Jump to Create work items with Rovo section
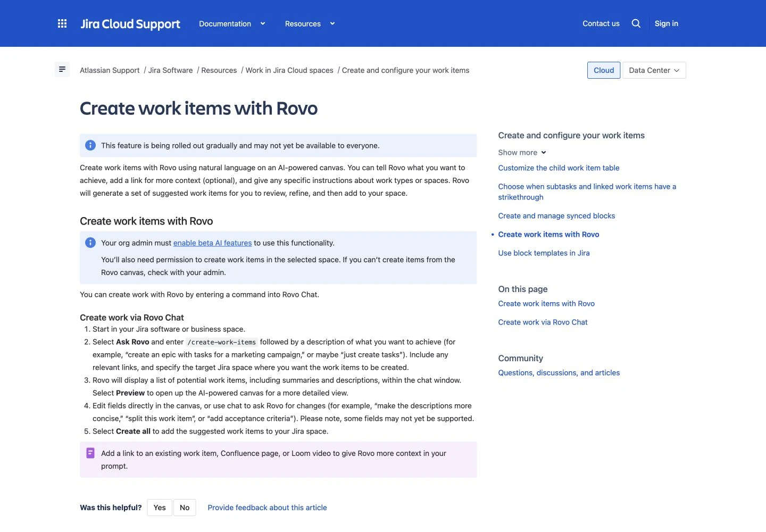 click(x=546, y=304)
